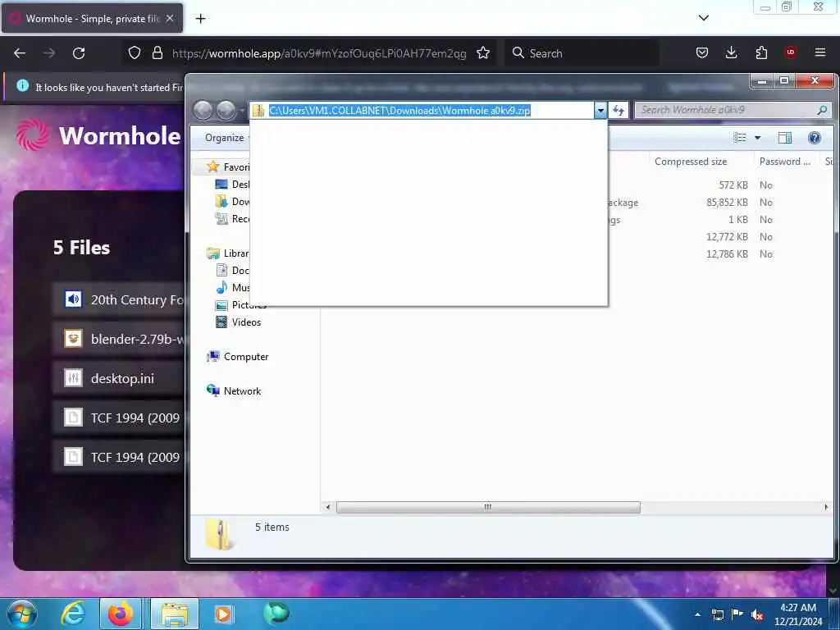Select the desktop.ini file entry

[119, 378]
